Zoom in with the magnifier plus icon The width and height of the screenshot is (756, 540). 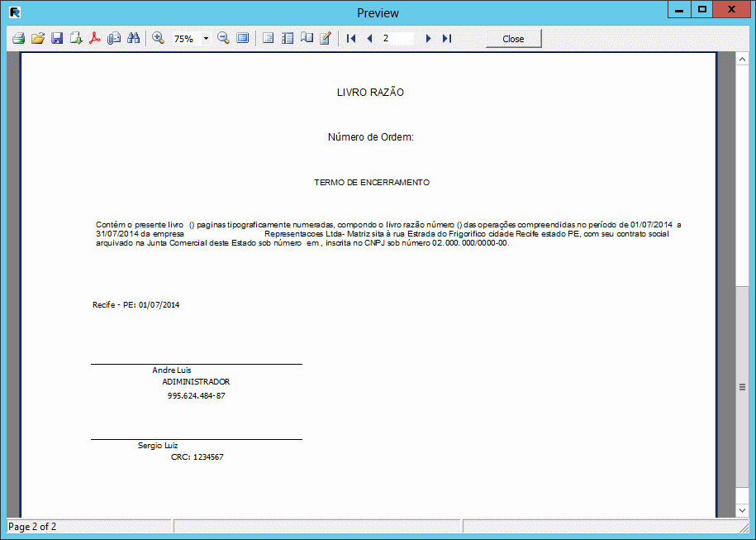coord(158,38)
